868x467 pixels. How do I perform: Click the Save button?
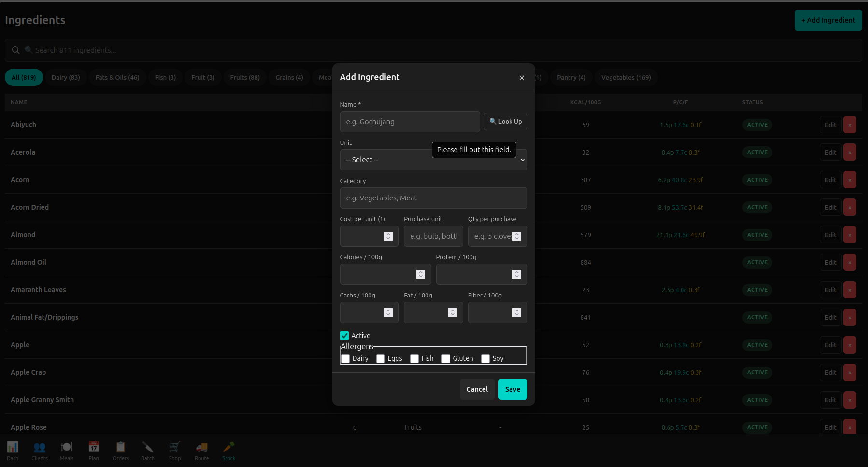click(x=512, y=389)
